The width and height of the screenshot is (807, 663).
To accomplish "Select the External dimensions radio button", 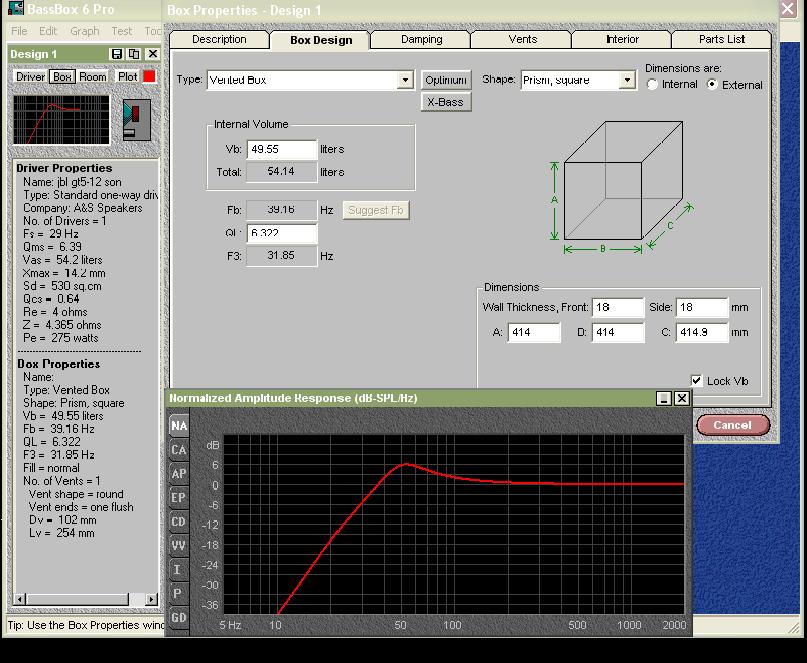I will tap(712, 85).
